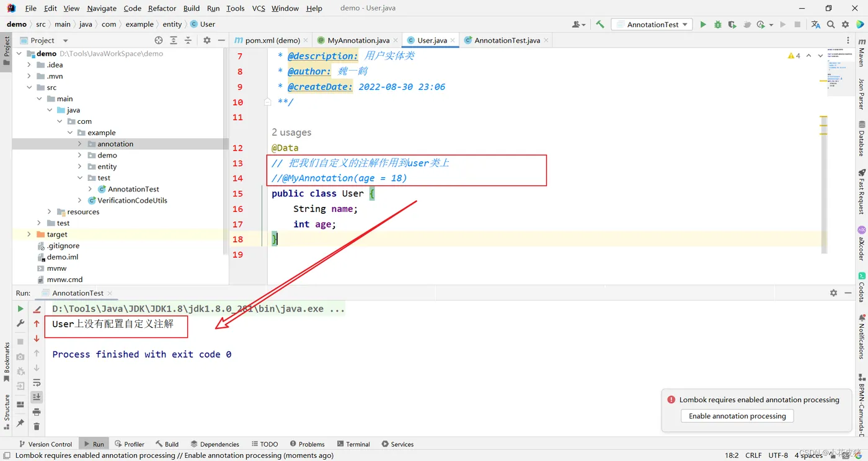Switch to the MyAnnotation.java tab
This screenshot has height=461, width=868.
pyautogui.click(x=358, y=40)
